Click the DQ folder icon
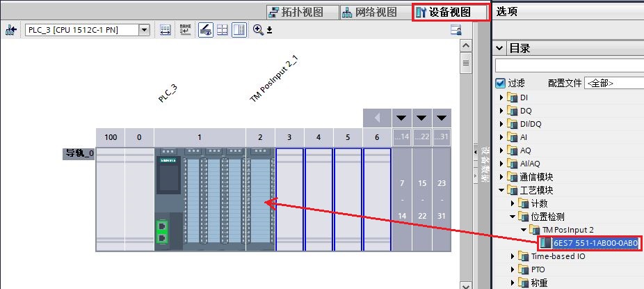The width and height of the screenshot is (644, 289). [x=512, y=111]
